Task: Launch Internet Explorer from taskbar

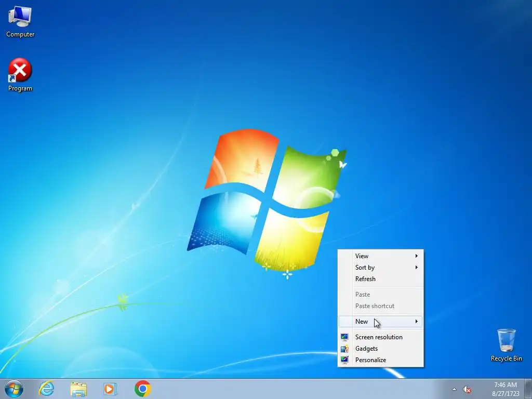Action: coord(46,389)
